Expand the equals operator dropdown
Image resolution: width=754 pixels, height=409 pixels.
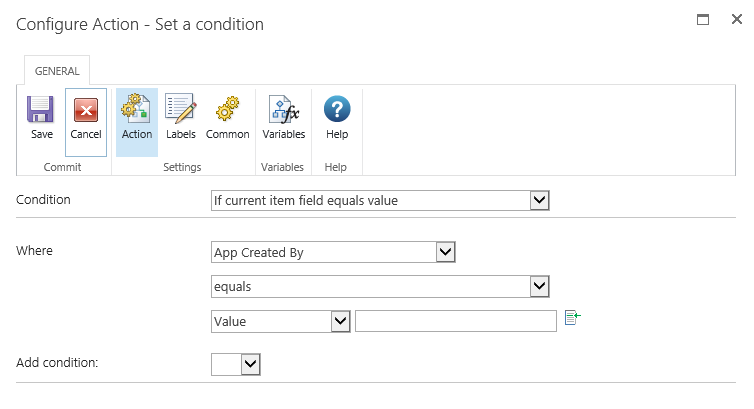click(x=539, y=287)
